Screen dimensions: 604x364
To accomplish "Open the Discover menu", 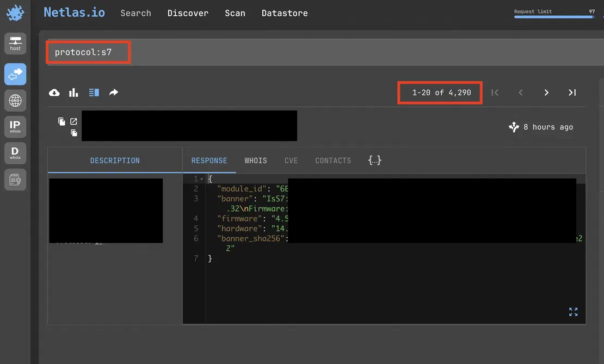I will coord(188,13).
